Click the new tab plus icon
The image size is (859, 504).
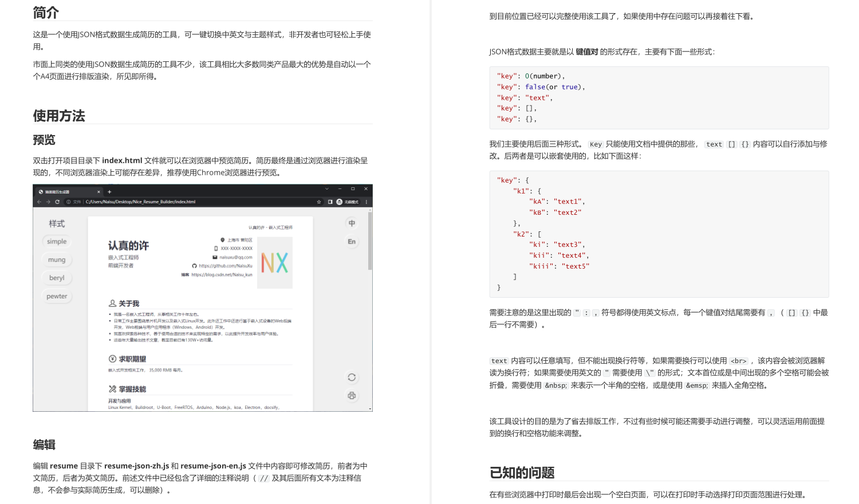point(109,192)
